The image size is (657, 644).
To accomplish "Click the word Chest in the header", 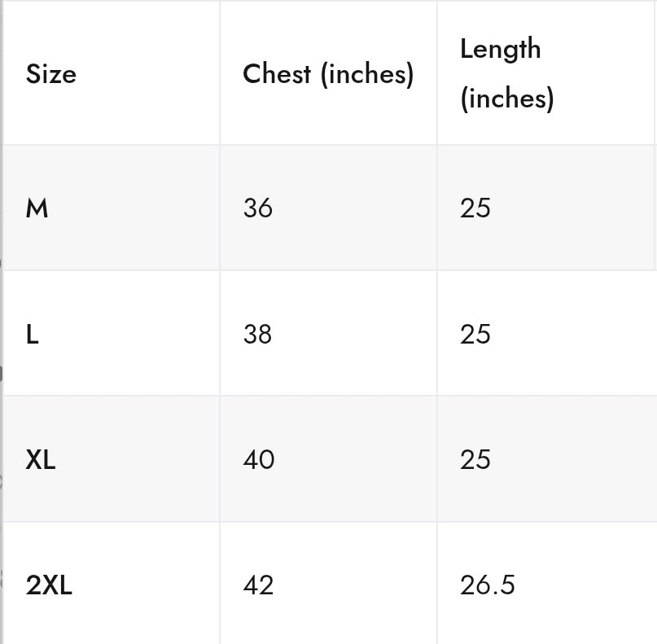I will coord(277,74).
